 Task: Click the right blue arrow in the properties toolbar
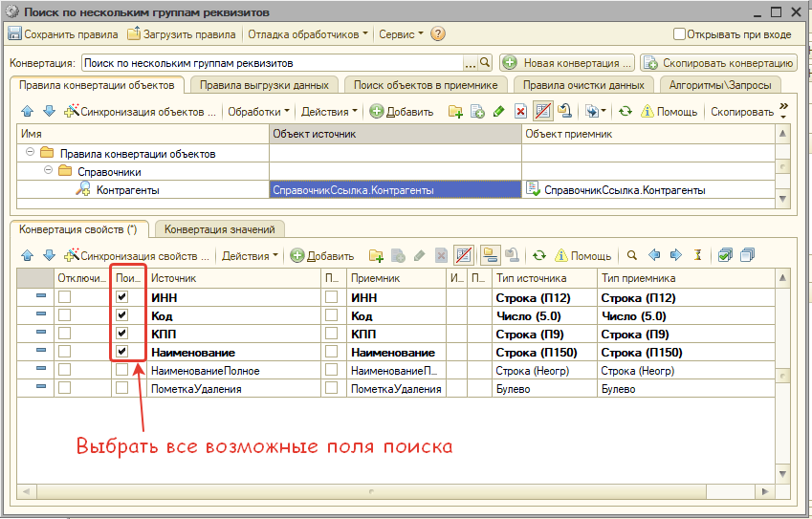(676, 255)
